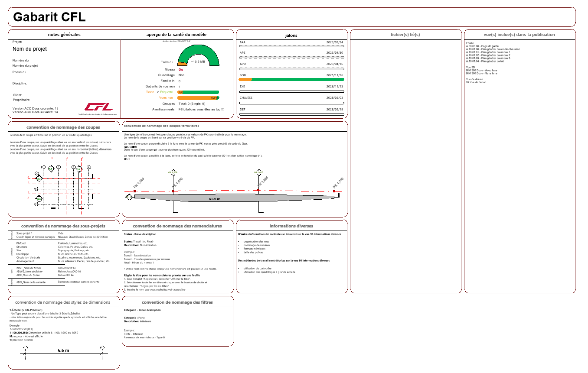Select the 'fichier(s) lié(s)' panel header
588x373 pixels.
(405, 35)
